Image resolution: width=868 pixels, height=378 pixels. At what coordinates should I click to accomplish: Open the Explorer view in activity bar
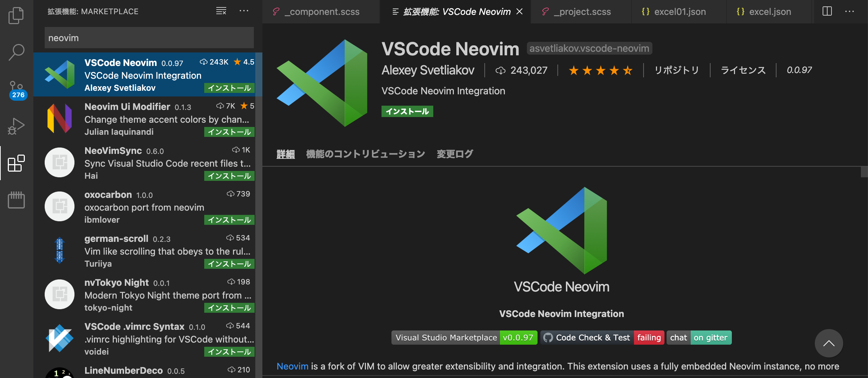(x=16, y=16)
